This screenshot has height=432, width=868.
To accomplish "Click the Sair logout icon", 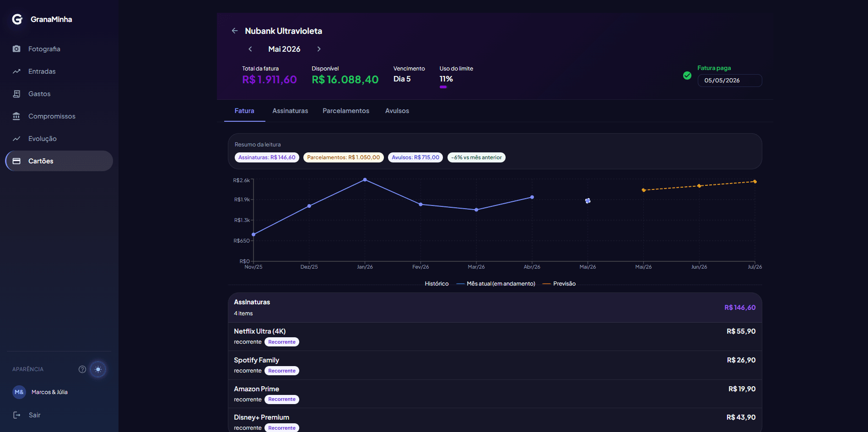I will pos(17,415).
